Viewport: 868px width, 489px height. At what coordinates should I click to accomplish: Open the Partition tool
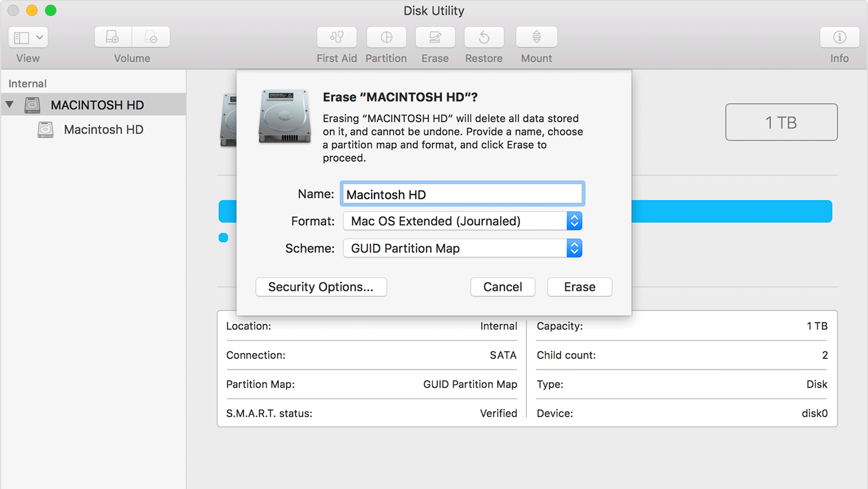click(x=386, y=37)
